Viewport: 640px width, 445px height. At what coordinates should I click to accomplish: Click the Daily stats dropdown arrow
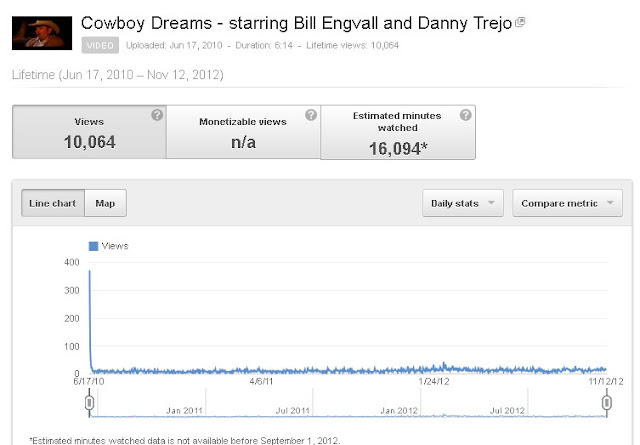(491, 203)
